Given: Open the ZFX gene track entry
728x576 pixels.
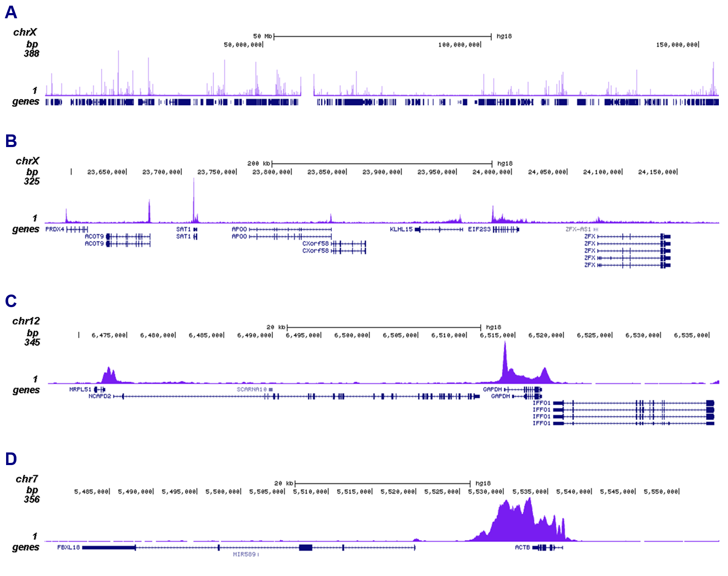Looking at the screenshot, I should [x=590, y=238].
